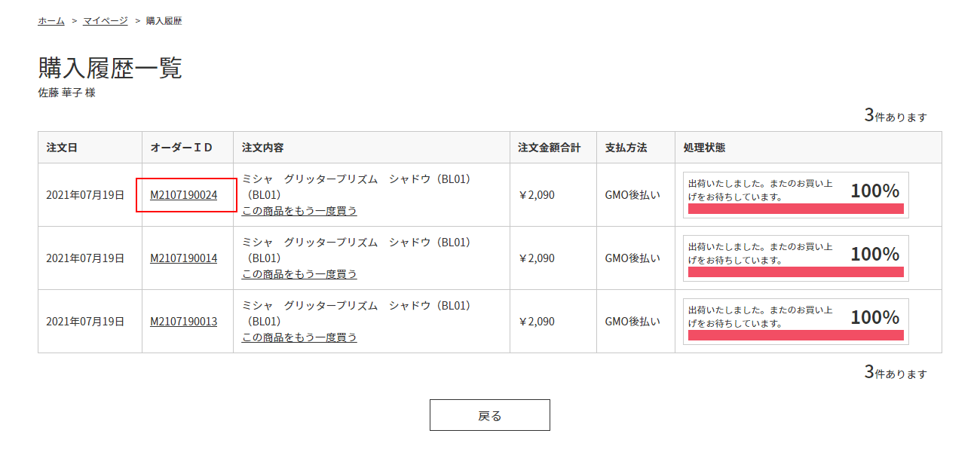Click the オーダーＩＤ column header
The height and width of the screenshot is (467, 980).
(182, 148)
